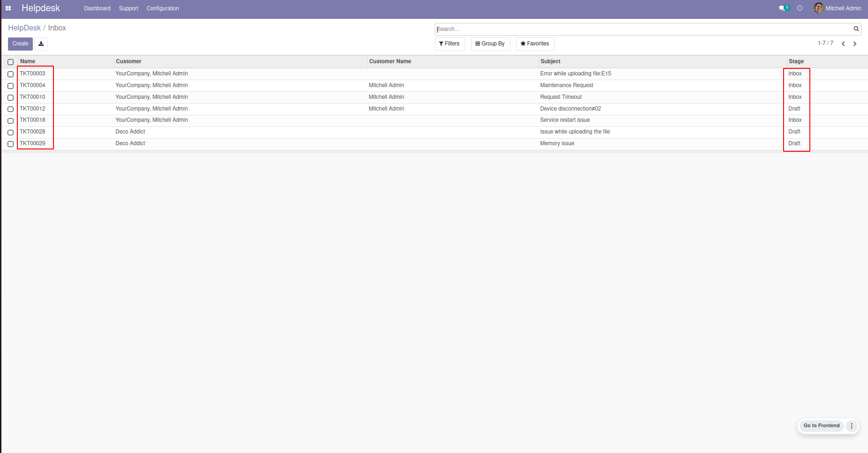Click the Inbox stage of TKT00003
868x453 pixels.
(795, 74)
